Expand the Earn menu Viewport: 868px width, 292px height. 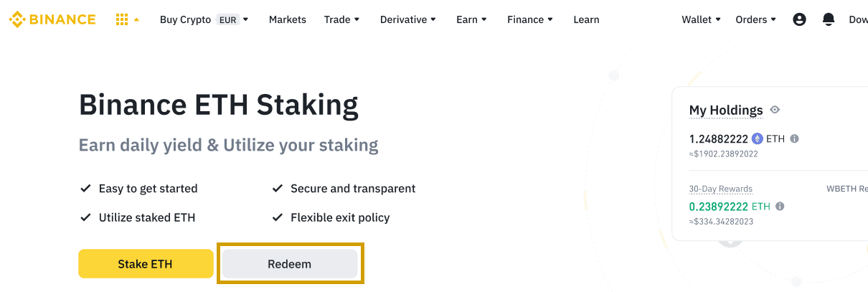[471, 19]
